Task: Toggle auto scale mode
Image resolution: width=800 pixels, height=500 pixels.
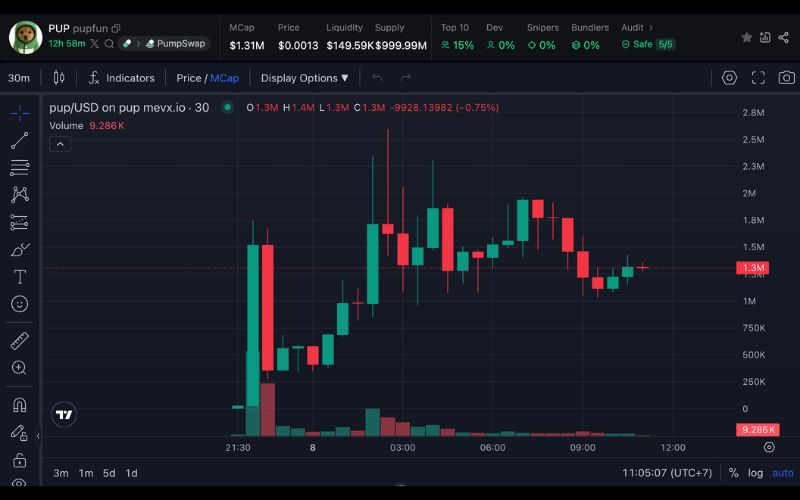Action: 783,473
